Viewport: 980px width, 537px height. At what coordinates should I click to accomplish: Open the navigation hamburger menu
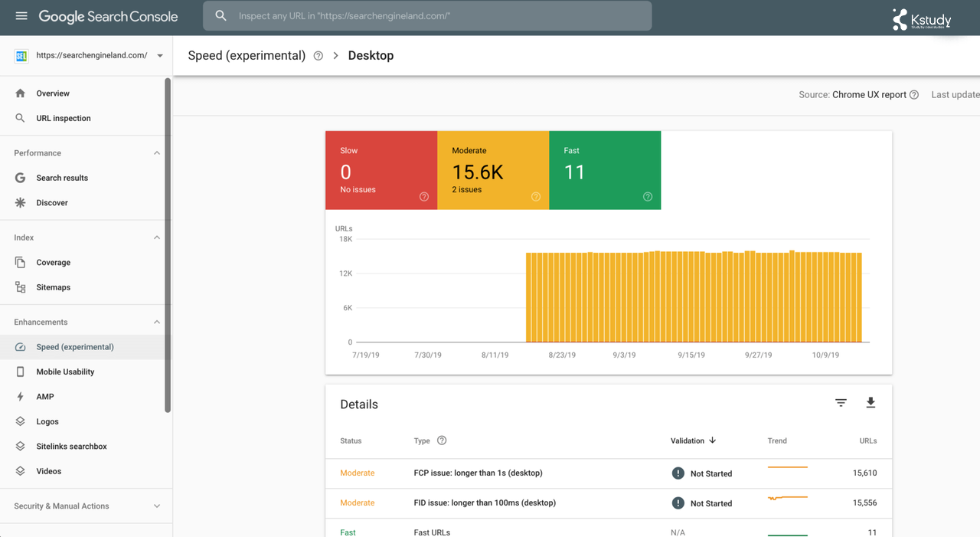point(21,15)
